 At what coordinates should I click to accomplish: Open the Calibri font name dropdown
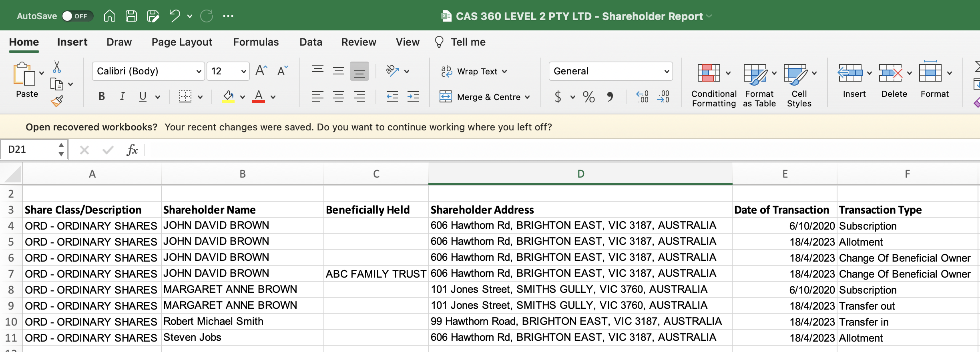pos(148,71)
